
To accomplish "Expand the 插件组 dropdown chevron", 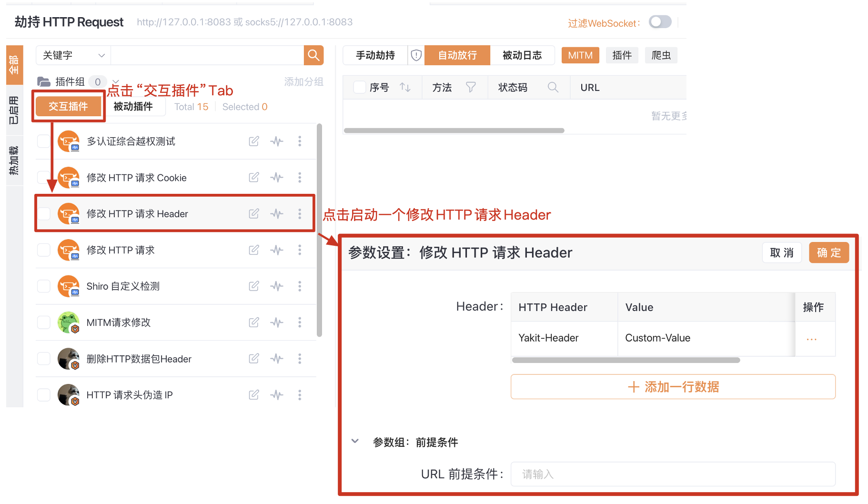I will pos(116,81).
